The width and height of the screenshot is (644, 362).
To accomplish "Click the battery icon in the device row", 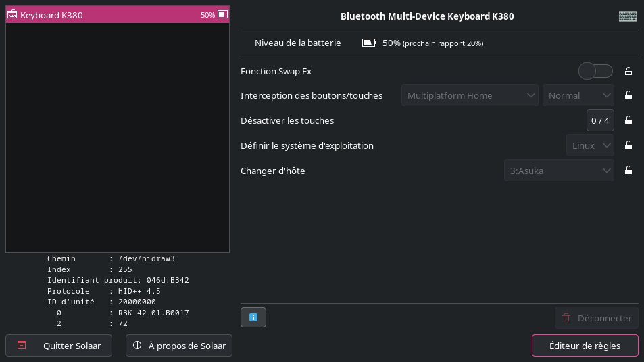I will pyautogui.click(x=222, y=14).
